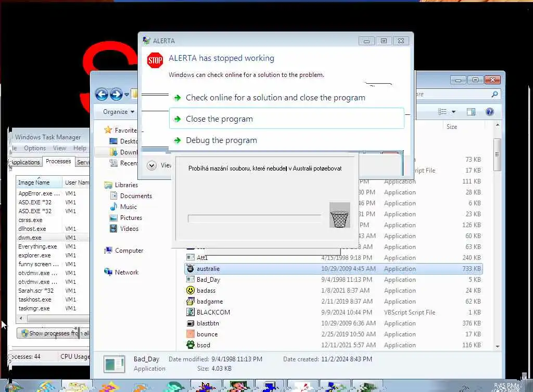Select Network in navigation pane
This screenshot has width=533, height=392.
(x=121, y=272)
